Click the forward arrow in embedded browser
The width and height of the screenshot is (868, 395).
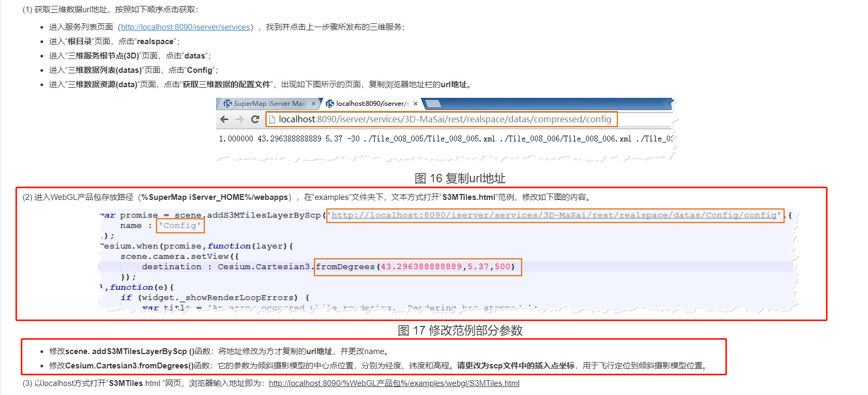point(240,119)
